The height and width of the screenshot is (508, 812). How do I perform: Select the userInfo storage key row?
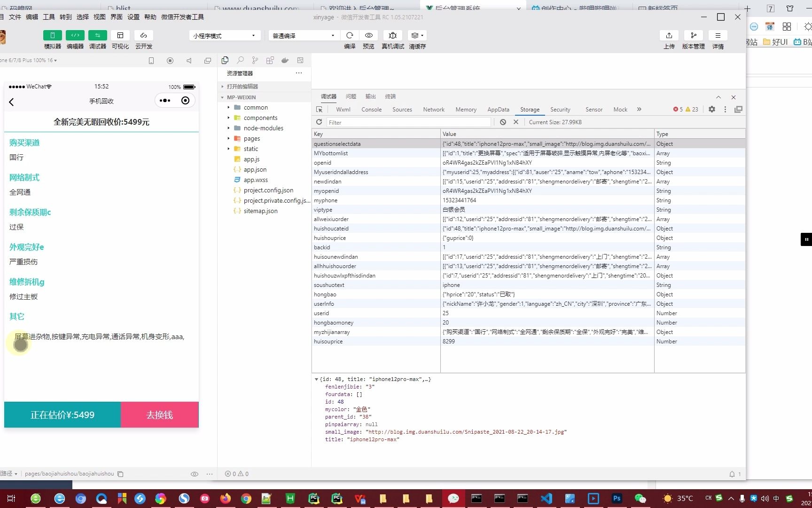click(x=528, y=304)
